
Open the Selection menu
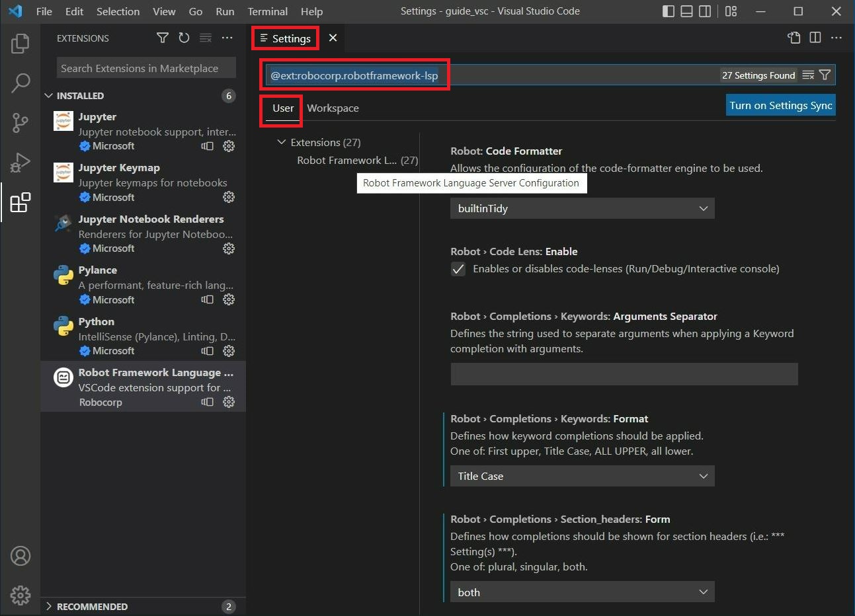118,11
